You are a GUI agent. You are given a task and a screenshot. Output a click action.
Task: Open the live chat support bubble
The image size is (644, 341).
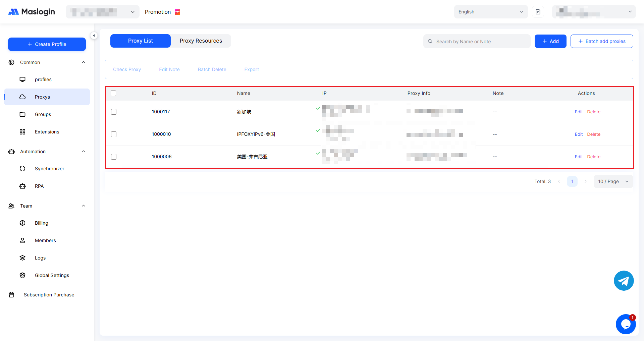click(626, 324)
